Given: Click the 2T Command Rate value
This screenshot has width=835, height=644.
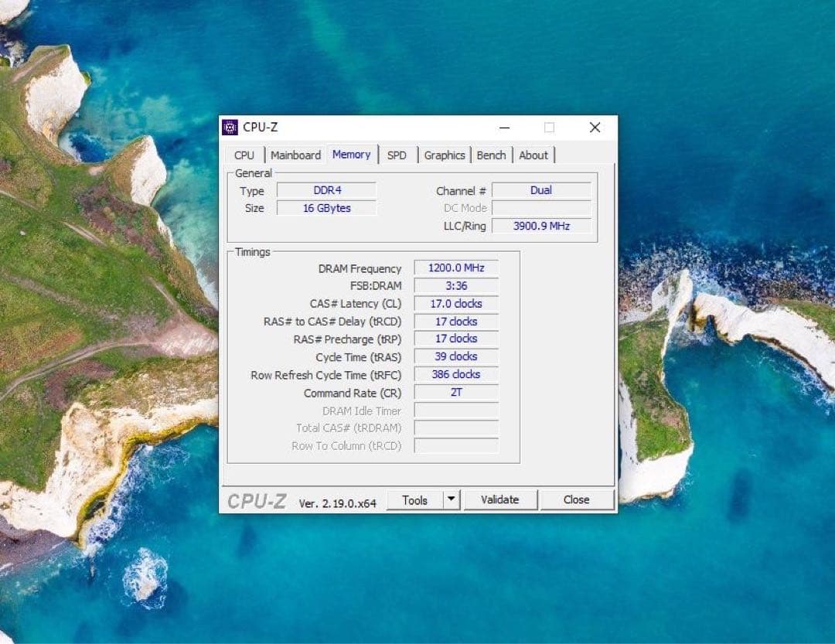Looking at the screenshot, I should (x=456, y=393).
